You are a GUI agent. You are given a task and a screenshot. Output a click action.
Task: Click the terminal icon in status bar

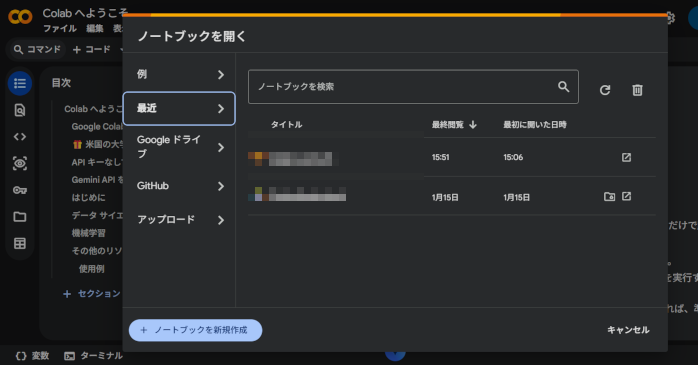69,356
